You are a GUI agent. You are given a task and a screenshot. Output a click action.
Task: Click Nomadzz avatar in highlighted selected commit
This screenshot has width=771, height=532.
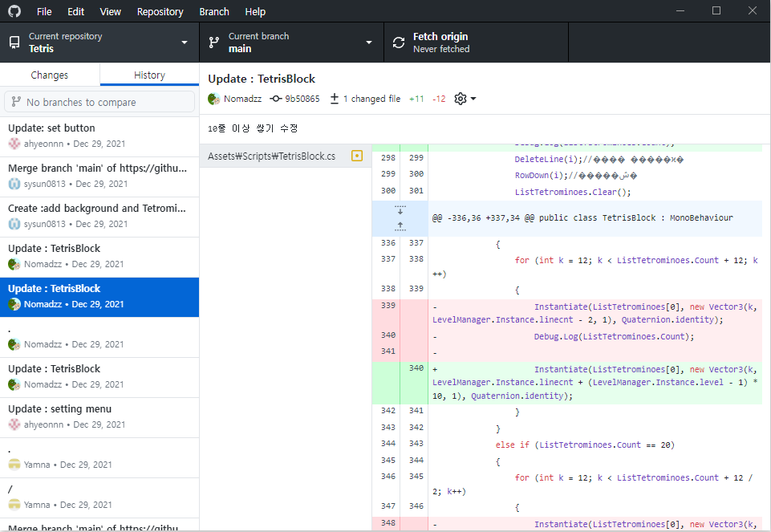pyautogui.click(x=14, y=304)
